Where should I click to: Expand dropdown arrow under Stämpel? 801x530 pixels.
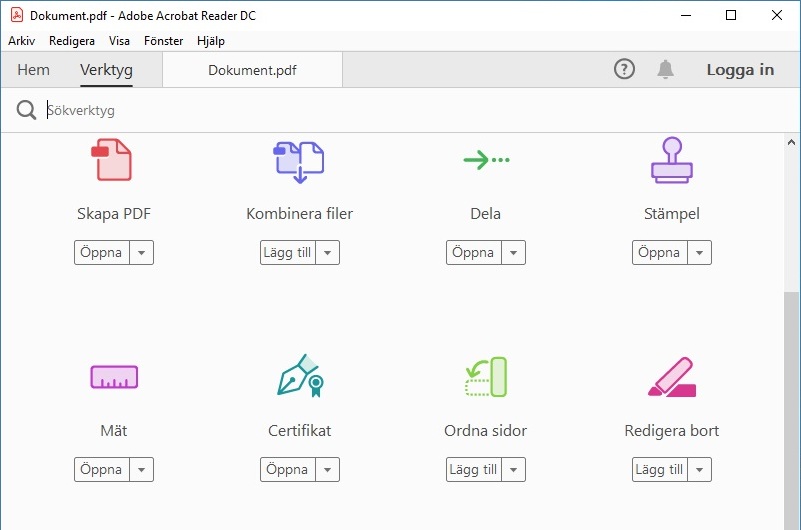[x=699, y=253]
